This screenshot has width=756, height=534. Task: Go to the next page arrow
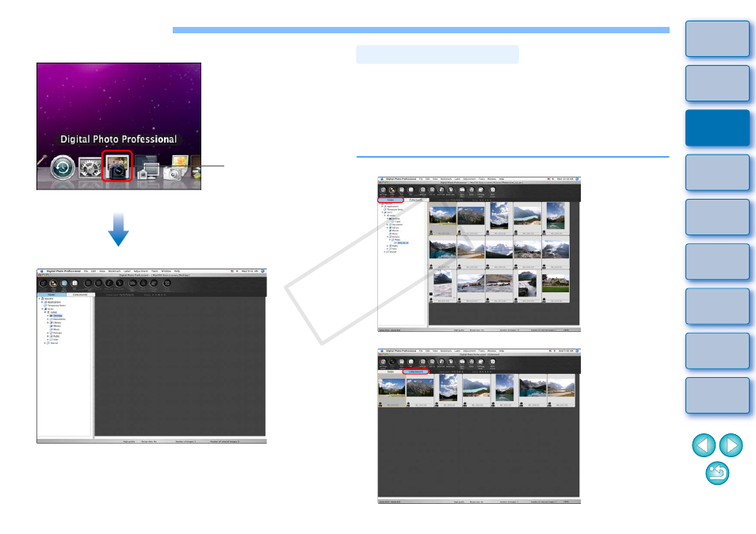(x=731, y=444)
